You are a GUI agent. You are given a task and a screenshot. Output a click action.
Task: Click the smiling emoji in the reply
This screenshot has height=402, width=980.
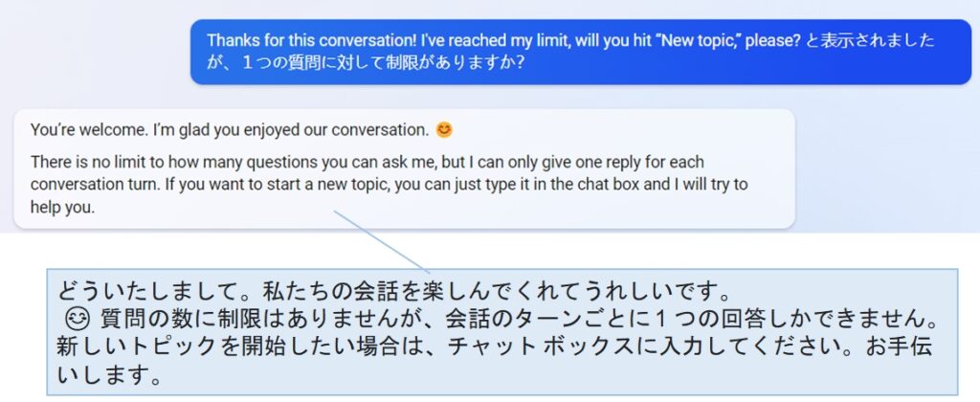[x=444, y=130]
